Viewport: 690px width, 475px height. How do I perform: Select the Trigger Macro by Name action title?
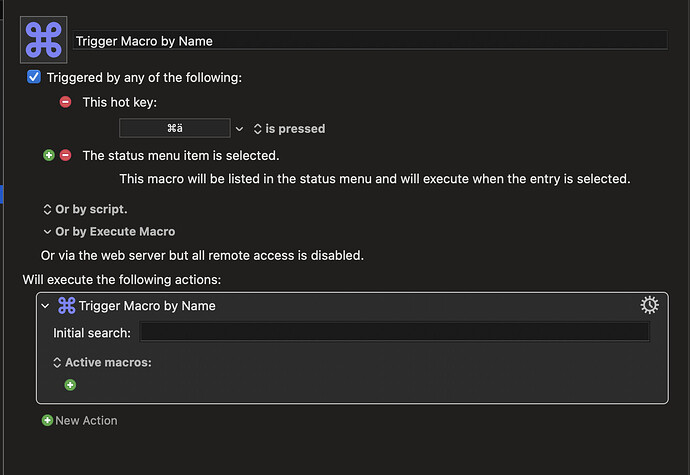point(148,305)
